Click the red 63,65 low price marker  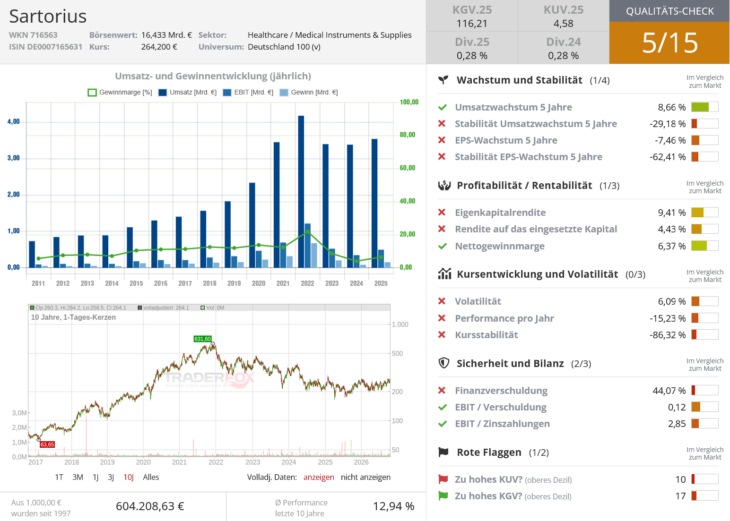[47, 445]
